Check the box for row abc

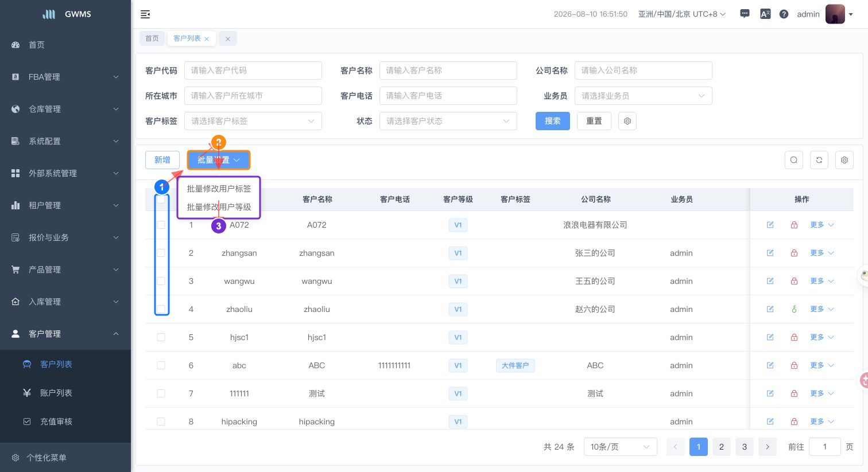(x=161, y=365)
